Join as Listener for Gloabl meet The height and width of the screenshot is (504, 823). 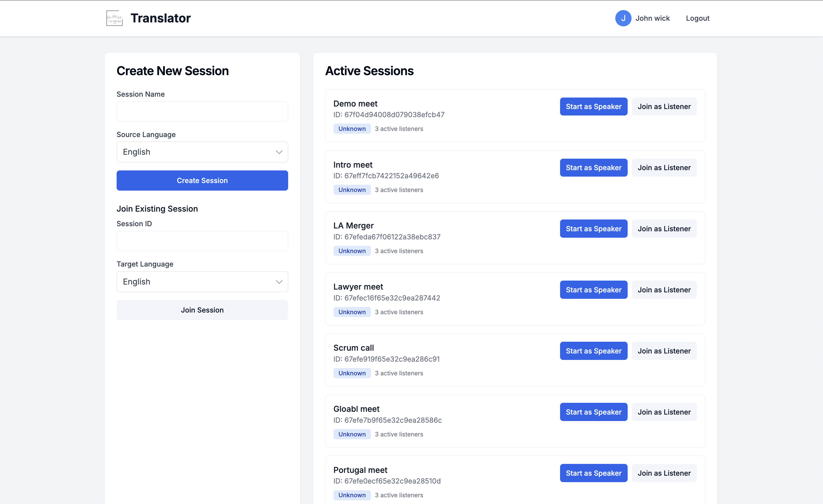[x=664, y=412]
